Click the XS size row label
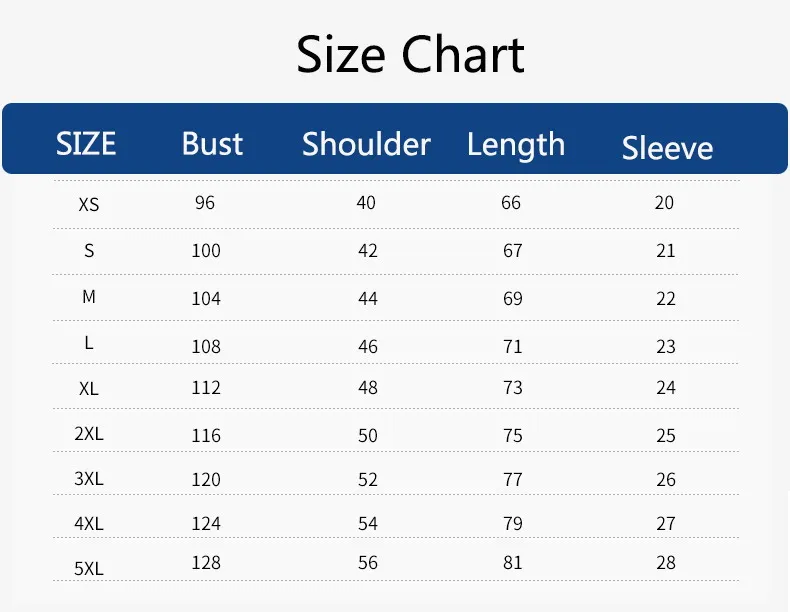The height and width of the screenshot is (612, 790). [x=89, y=204]
